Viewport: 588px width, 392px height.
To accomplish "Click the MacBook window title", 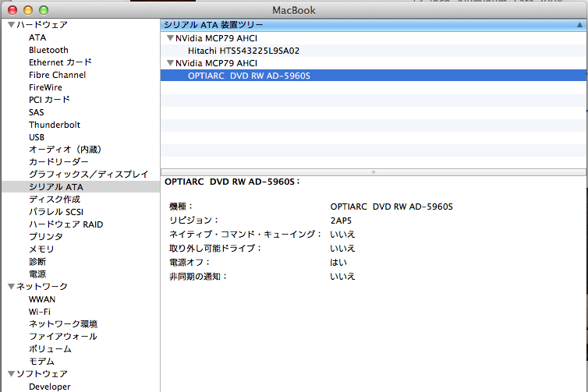I will (294, 10).
